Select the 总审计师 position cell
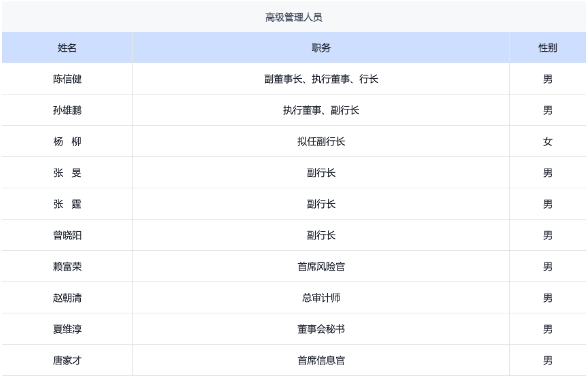Viewport: 588px width, 378px height. (321, 298)
